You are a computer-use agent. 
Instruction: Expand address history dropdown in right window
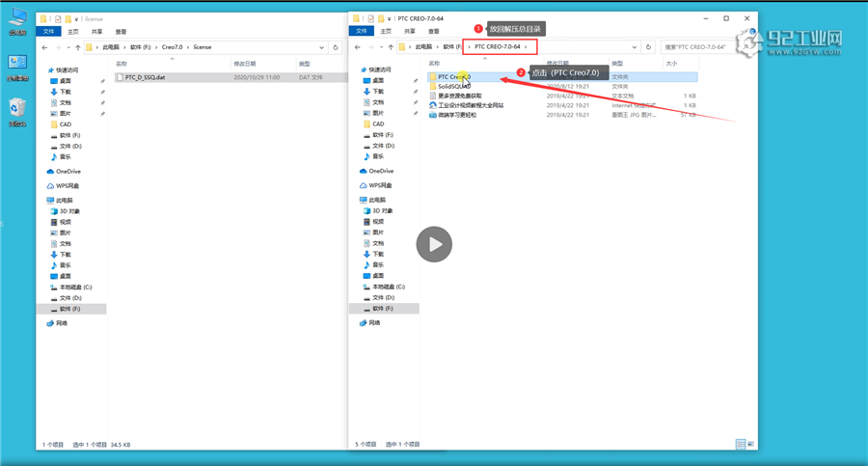click(x=635, y=47)
